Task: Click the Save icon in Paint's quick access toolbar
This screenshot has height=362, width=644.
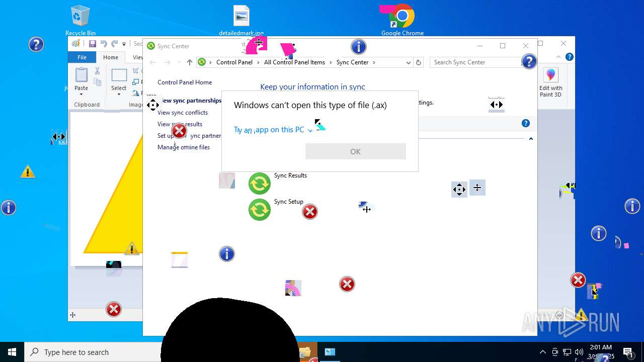Action: tap(93, 44)
